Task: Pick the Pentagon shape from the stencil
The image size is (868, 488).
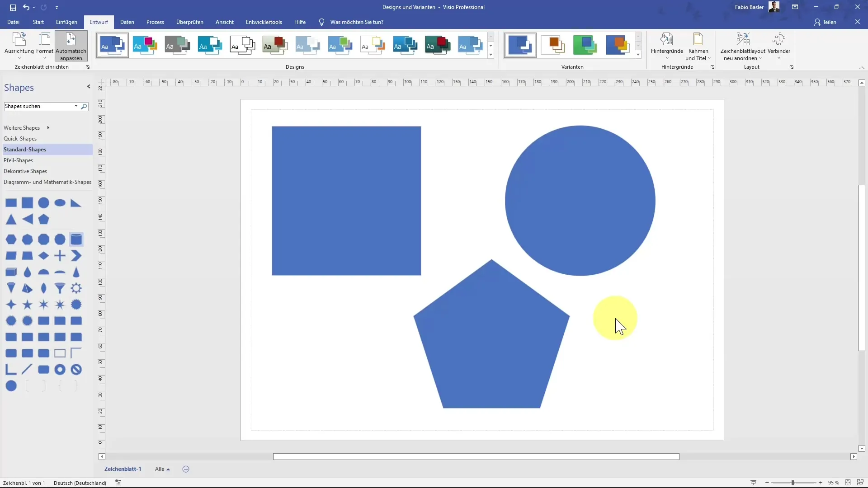Action: click(x=43, y=220)
